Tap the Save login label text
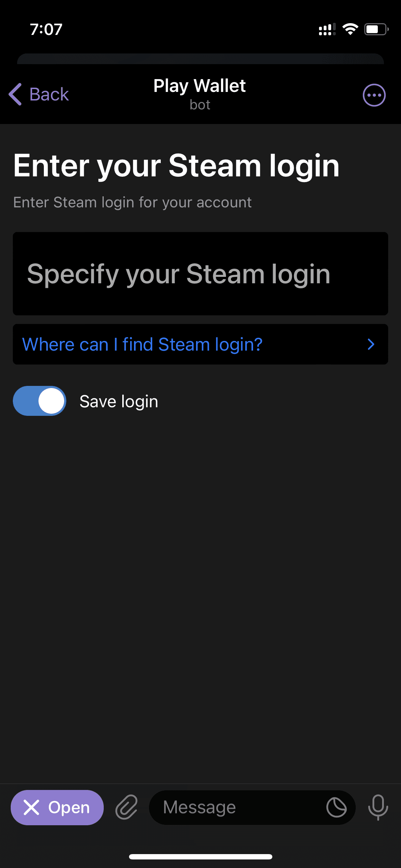Image resolution: width=401 pixels, height=868 pixels. click(119, 402)
